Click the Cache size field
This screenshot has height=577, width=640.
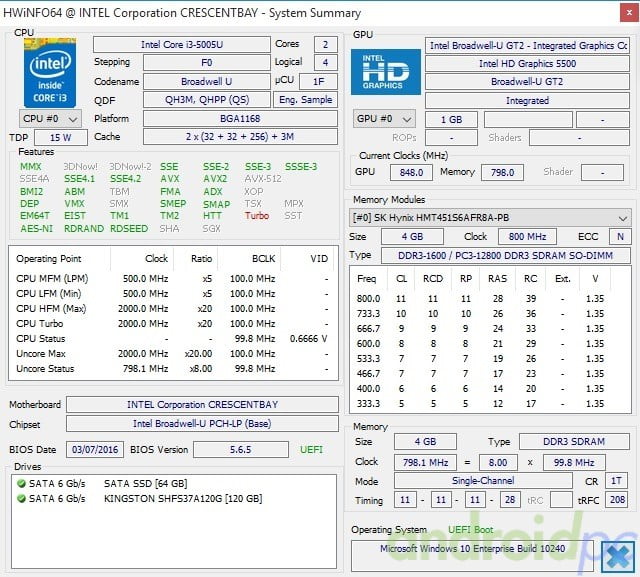click(240, 137)
